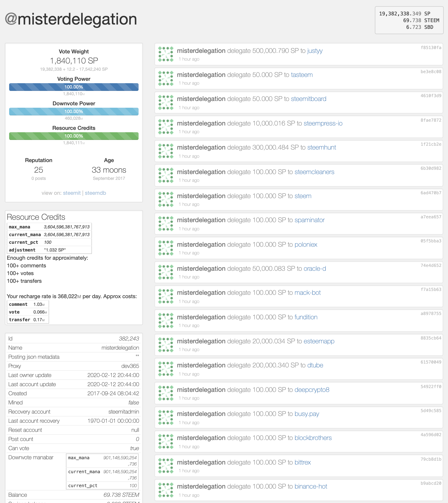Open the steemhunt account link
Viewport: 448px width, 503px height.
[x=321, y=147]
